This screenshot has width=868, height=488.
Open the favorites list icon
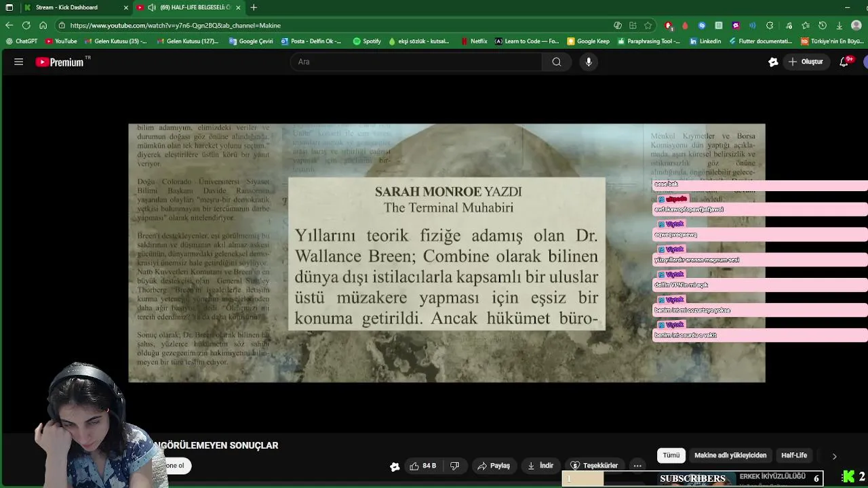coord(806,25)
